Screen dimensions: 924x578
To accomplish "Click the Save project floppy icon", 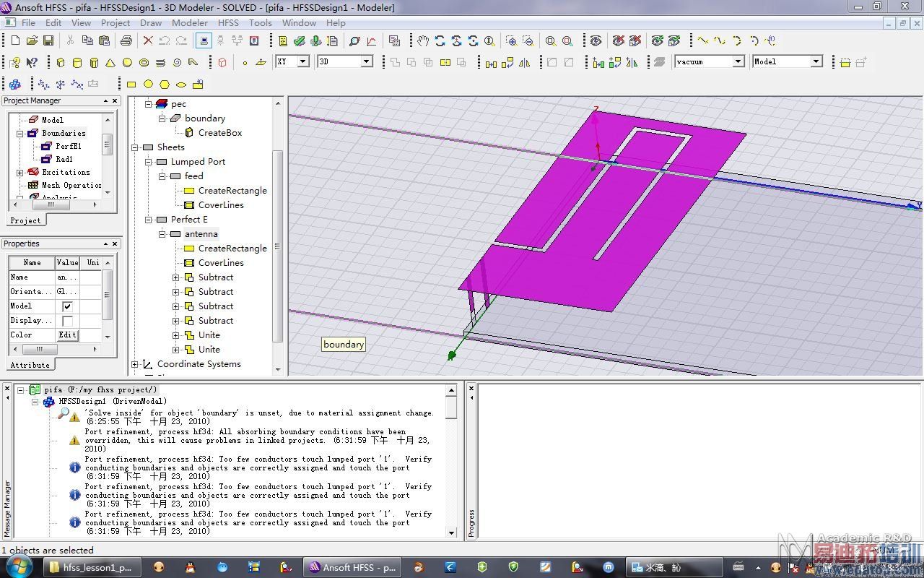I will [48, 41].
